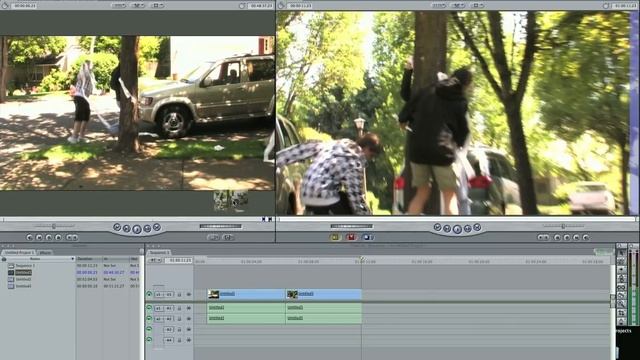Play In to Out in the Canvas

click(447, 229)
